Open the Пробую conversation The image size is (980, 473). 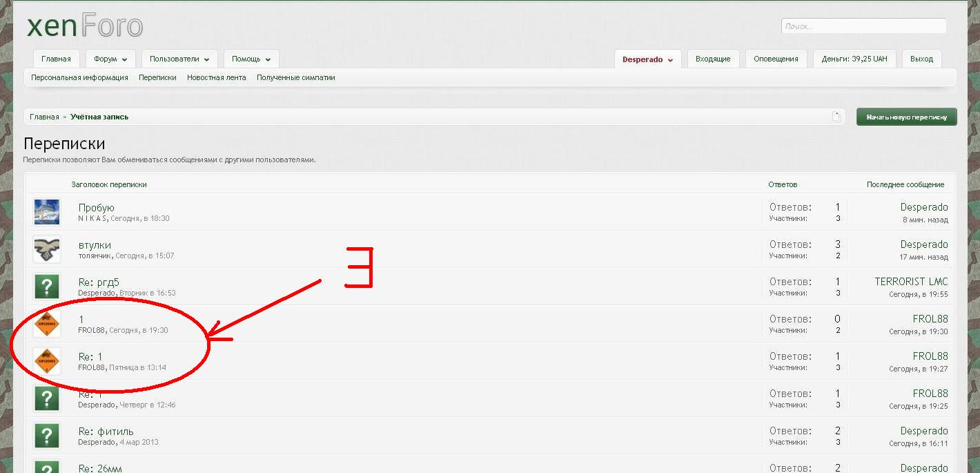pos(96,208)
